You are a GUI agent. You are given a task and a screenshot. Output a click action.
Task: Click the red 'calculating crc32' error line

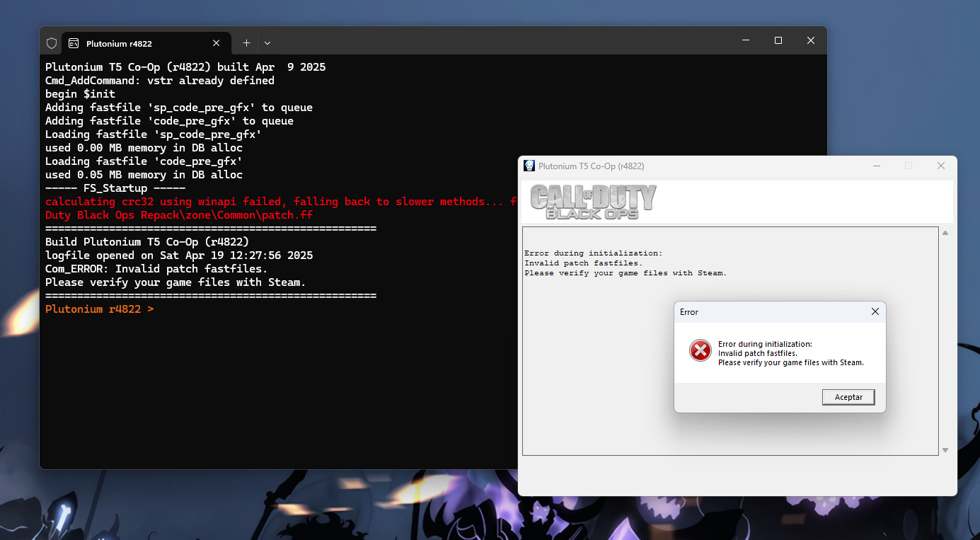coord(282,202)
